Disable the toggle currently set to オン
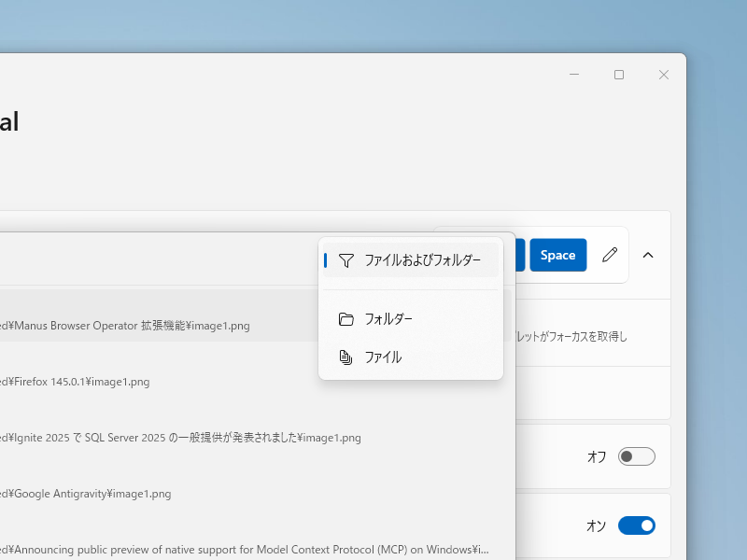The width and height of the screenshot is (747, 560). (637, 525)
